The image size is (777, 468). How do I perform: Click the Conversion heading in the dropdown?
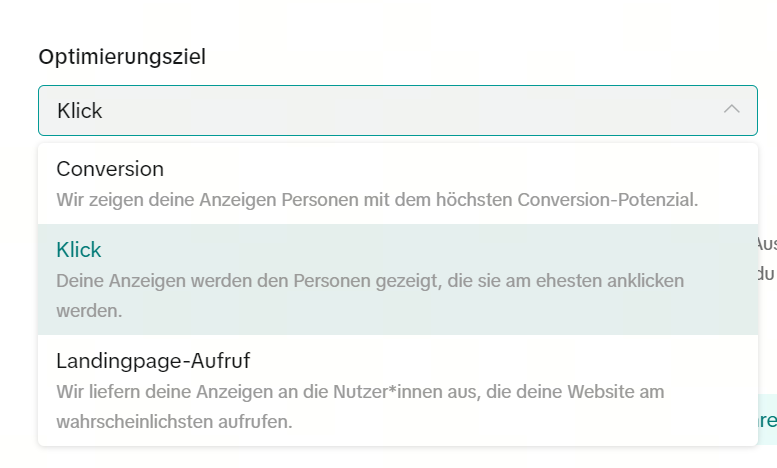point(110,169)
